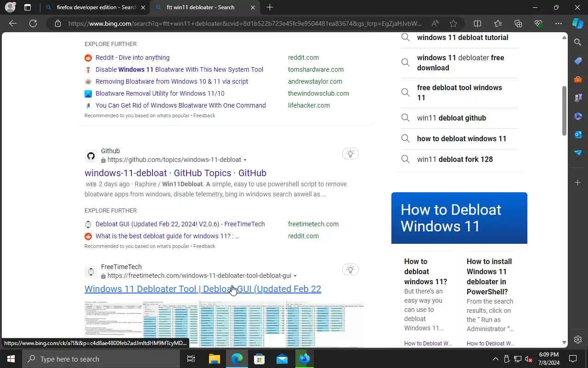588x368 pixels.
Task: Open windows-11-debloat GitHub Topics result
Action: pyautogui.click(x=175, y=173)
